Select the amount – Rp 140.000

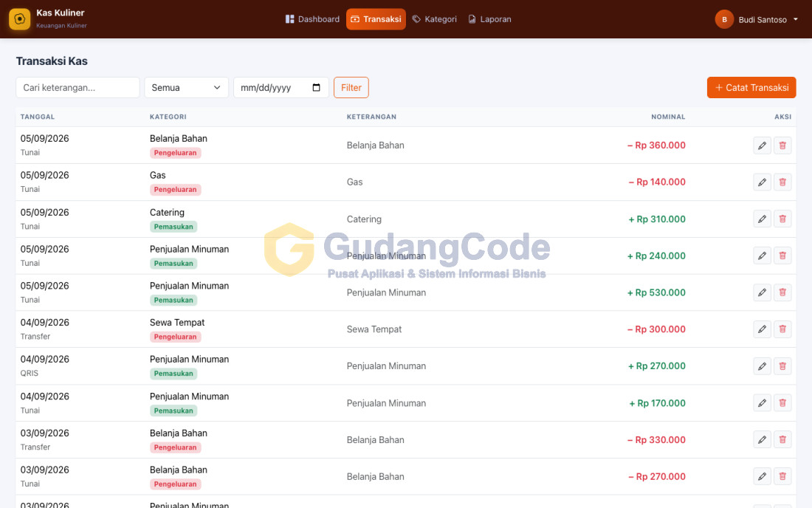[657, 182]
